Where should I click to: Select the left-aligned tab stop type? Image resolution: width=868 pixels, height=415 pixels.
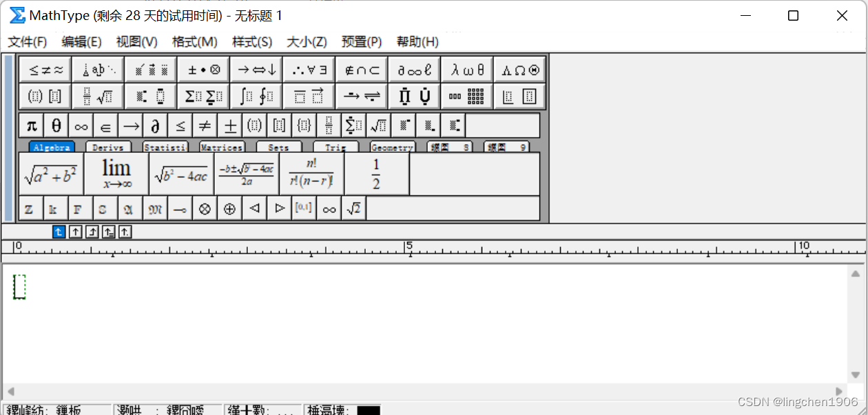click(x=59, y=232)
